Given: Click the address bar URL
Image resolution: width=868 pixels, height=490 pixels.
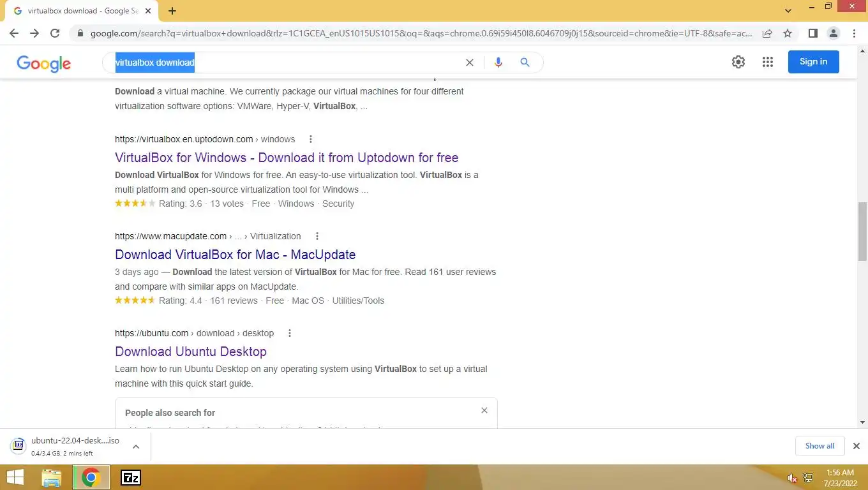Looking at the screenshot, I should [x=421, y=33].
